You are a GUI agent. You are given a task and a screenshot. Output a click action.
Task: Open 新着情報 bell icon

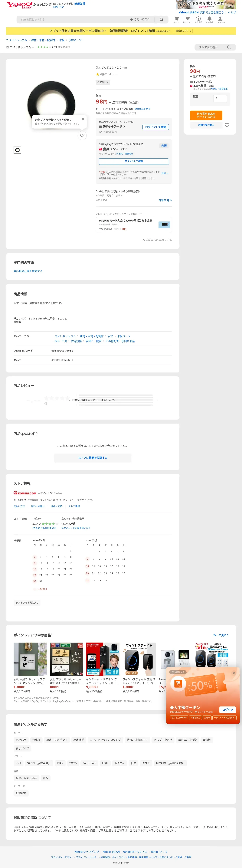(209, 20)
